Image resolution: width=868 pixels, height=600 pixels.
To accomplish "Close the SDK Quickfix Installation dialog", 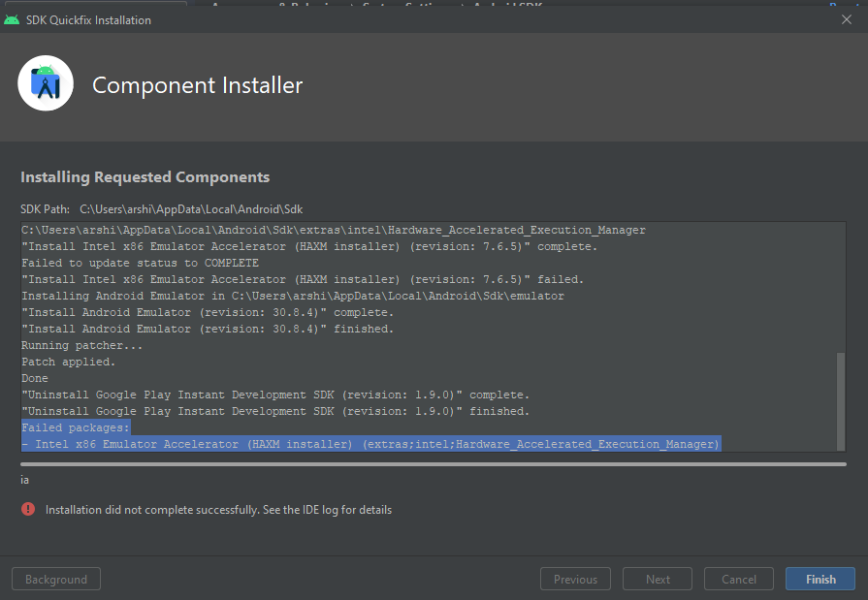I will click(847, 19).
